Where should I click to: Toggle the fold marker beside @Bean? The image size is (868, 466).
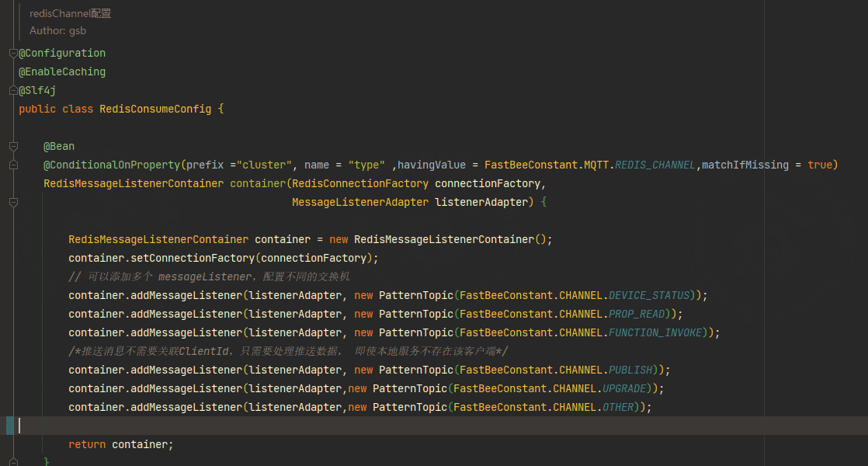pyautogui.click(x=13, y=146)
